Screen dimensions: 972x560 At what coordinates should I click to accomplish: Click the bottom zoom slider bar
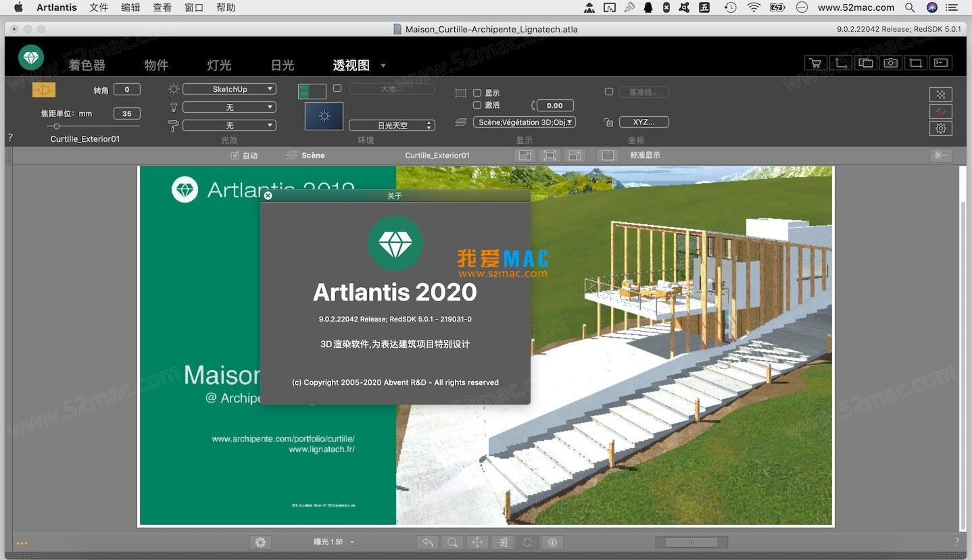[x=691, y=542]
